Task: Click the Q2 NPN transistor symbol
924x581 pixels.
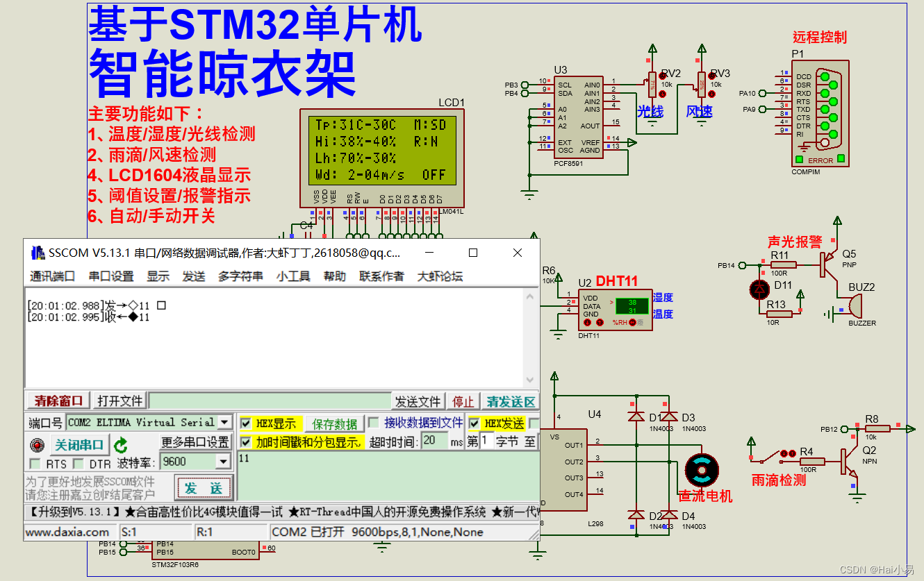Action: pyautogui.click(x=850, y=462)
